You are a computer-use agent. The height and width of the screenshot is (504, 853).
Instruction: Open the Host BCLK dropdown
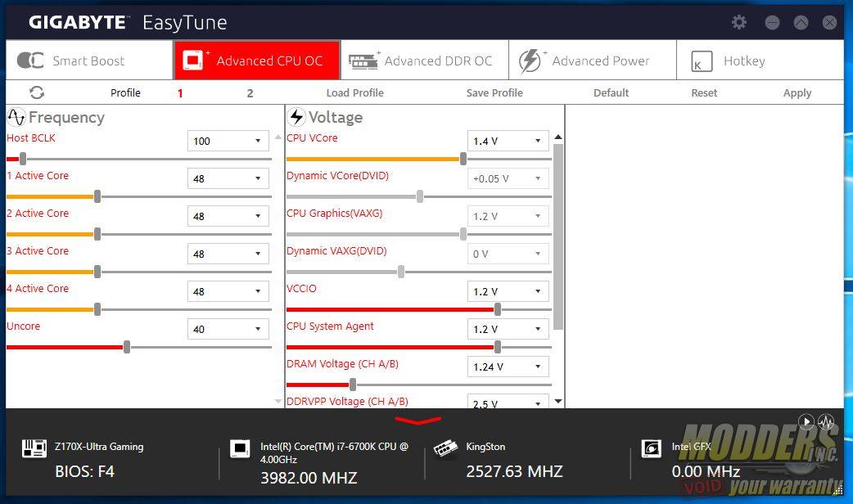tap(228, 141)
